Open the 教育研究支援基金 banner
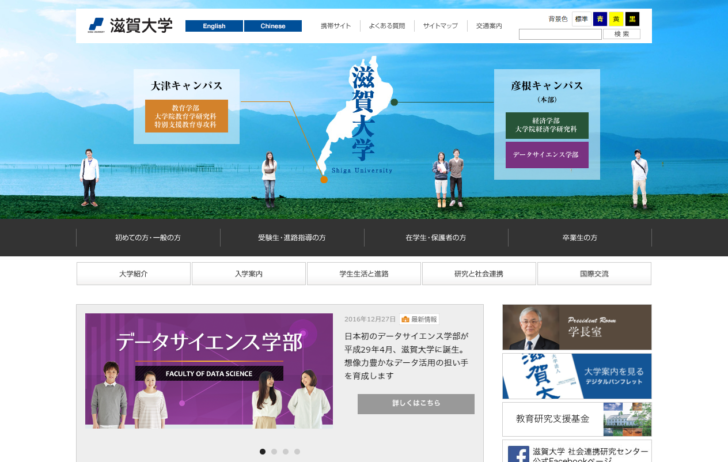 pos(577,419)
